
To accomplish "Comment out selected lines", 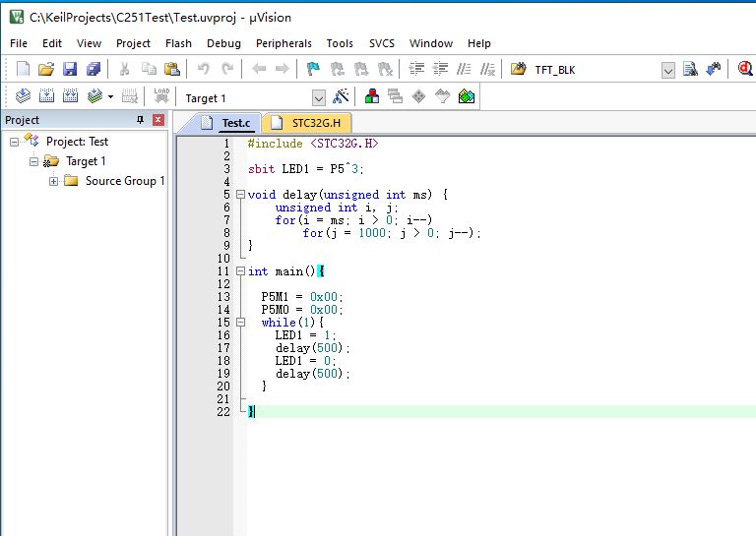I will click(x=464, y=70).
